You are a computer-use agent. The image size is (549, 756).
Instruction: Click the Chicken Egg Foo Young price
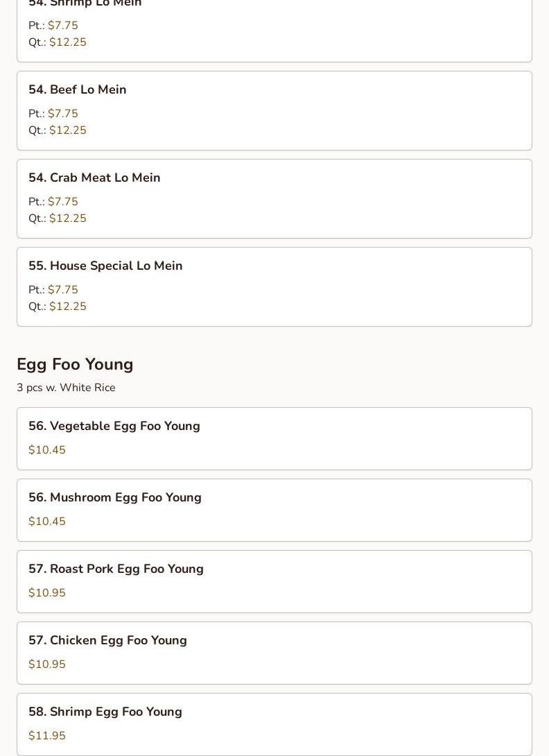pyautogui.click(x=47, y=664)
